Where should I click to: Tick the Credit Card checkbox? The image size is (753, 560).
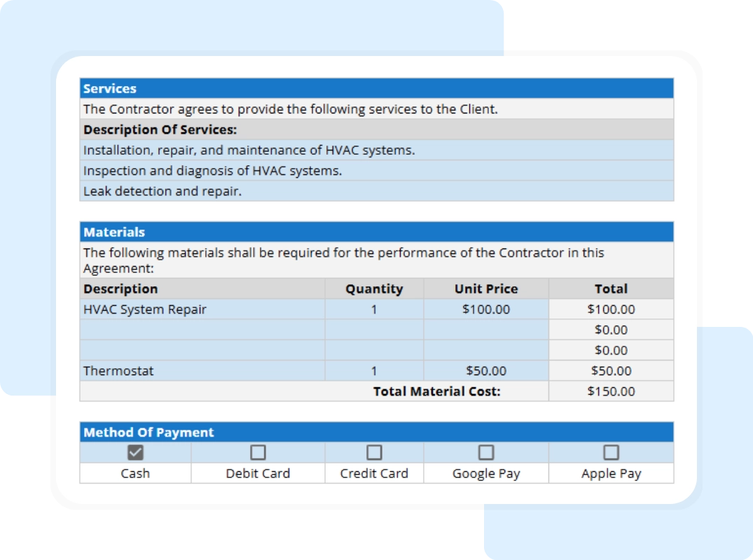pyautogui.click(x=374, y=452)
